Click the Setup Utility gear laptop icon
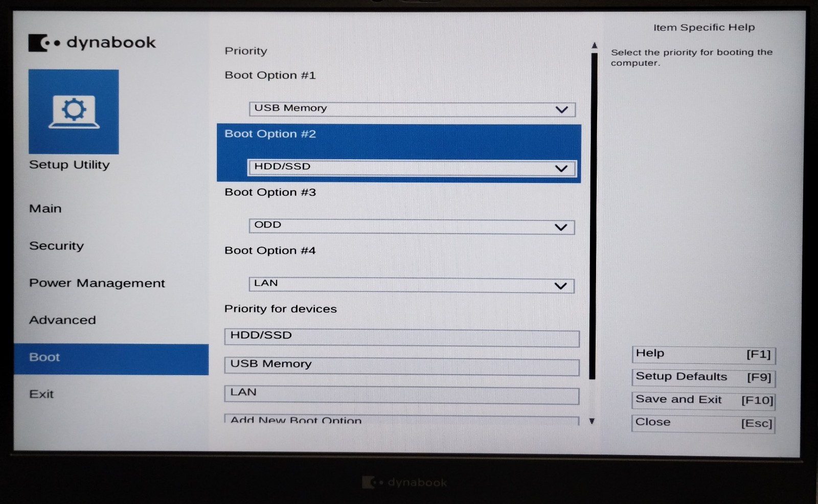Viewport: 818px width, 504px height. [x=74, y=111]
